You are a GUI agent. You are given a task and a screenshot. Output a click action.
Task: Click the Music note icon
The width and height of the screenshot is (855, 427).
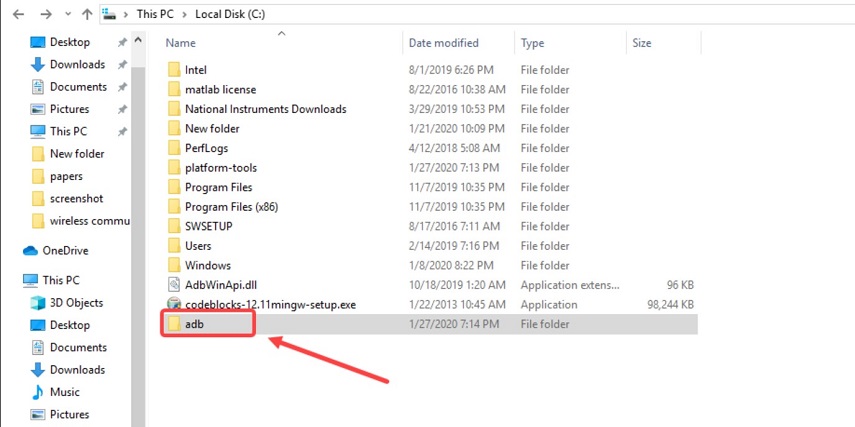pyautogui.click(x=38, y=392)
